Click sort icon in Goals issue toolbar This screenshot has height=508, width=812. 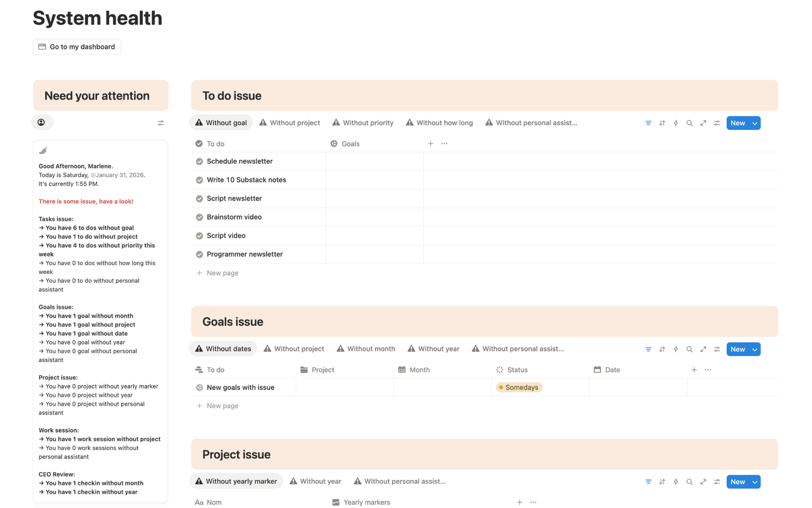[x=662, y=349]
